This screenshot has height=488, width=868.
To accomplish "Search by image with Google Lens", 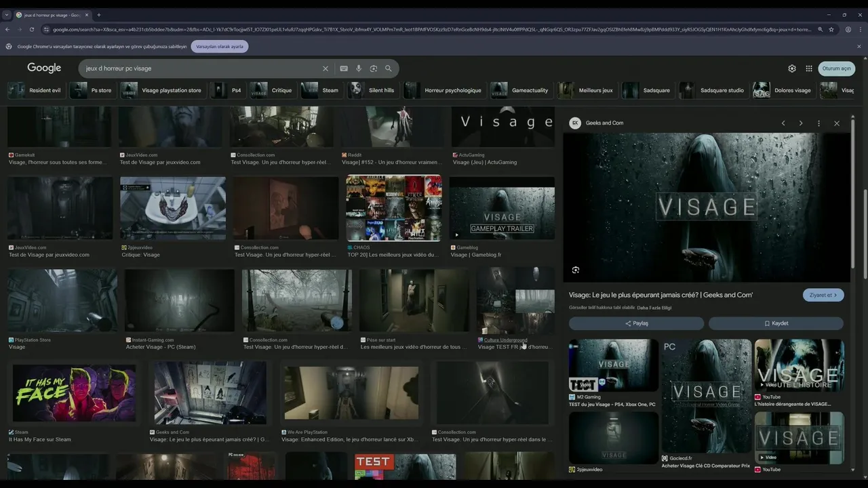I will [374, 68].
